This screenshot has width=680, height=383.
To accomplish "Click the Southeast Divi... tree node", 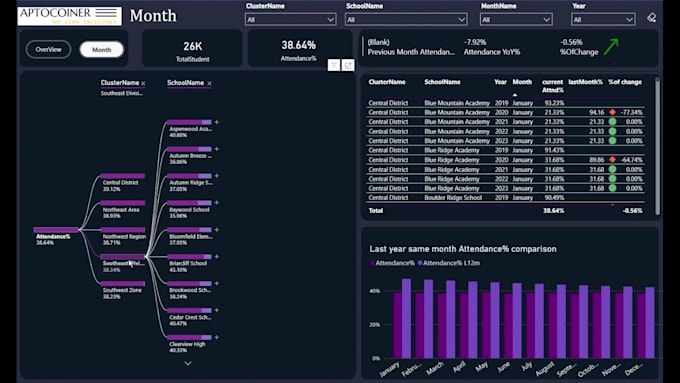I will click(123, 257).
